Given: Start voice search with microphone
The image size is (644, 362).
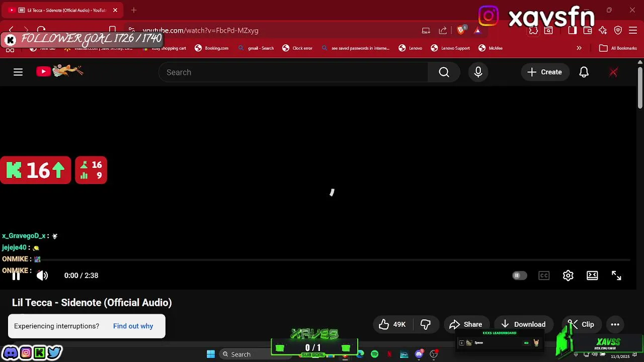Looking at the screenshot, I should [478, 72].
